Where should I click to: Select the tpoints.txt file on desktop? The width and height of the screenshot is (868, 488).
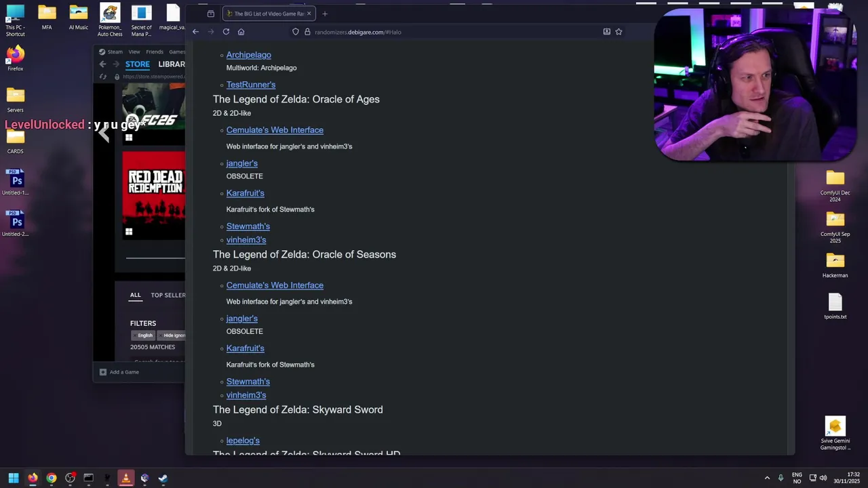click(835, 306)
